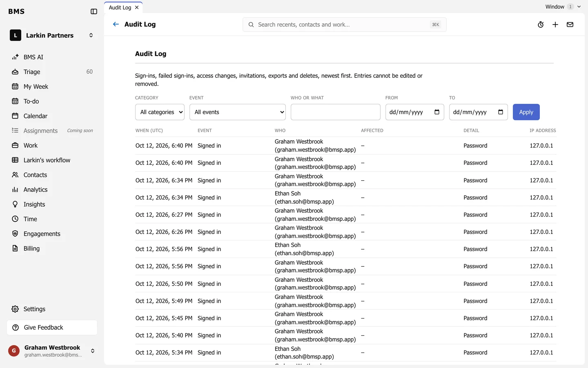Click the To date field
Screen dimensions: 588x368
[478, 112]
